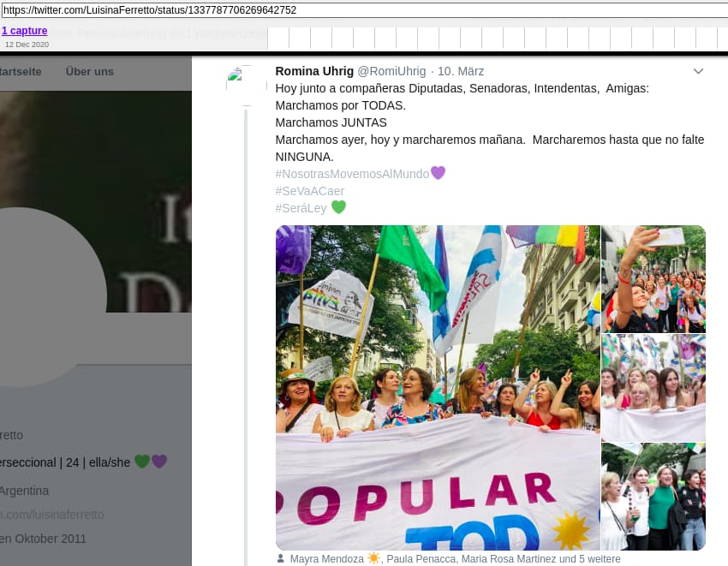
Task: Open the large march photo with POPULAR banner
Action: (438, 388)
